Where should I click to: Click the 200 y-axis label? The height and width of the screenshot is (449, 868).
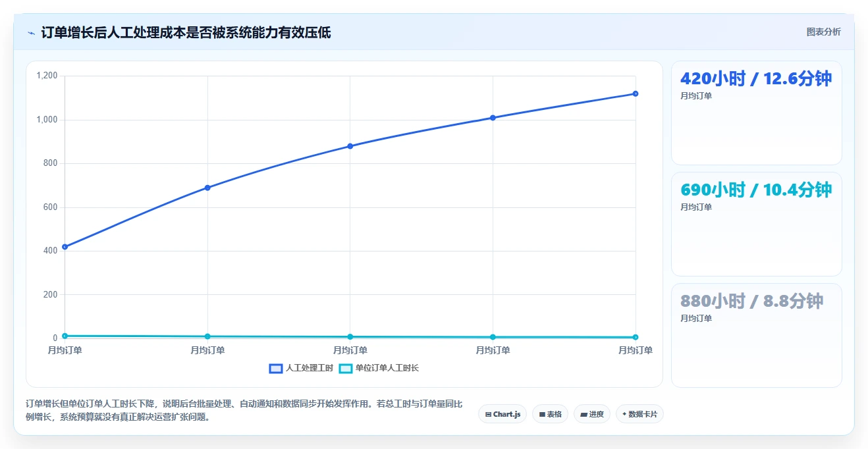(51, 294)
